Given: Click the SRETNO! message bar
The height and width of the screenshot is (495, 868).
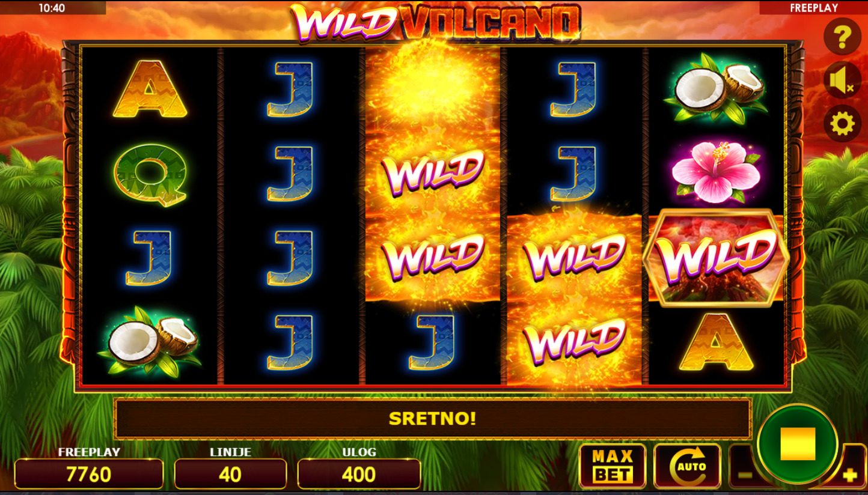Looking at the screenshot, I should tap(432, 419).
